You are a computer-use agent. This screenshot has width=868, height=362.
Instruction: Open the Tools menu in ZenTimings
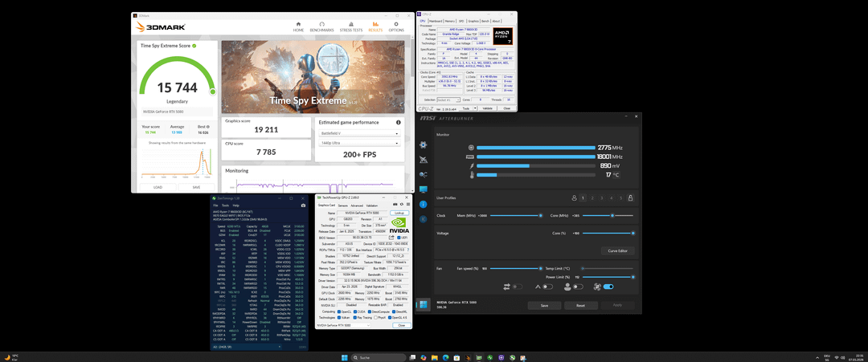pyautogui.click(x=225, y=205)
